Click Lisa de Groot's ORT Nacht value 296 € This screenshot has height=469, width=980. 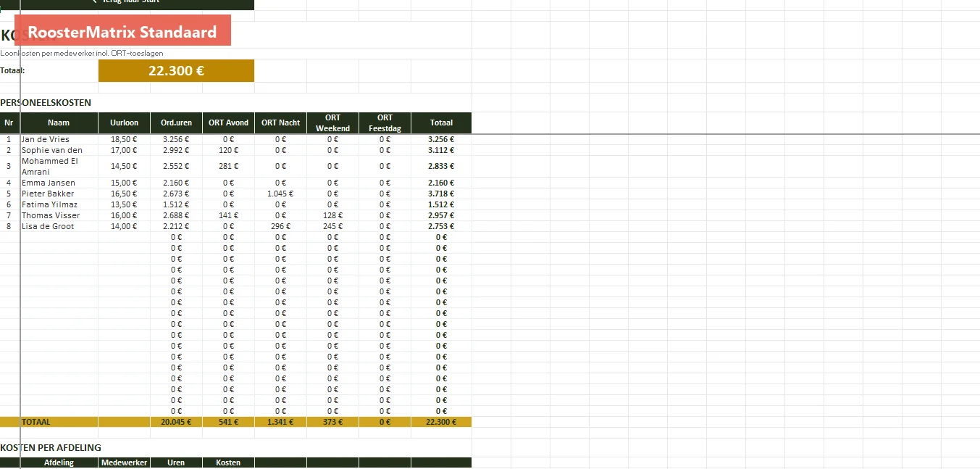pos(280,226)
